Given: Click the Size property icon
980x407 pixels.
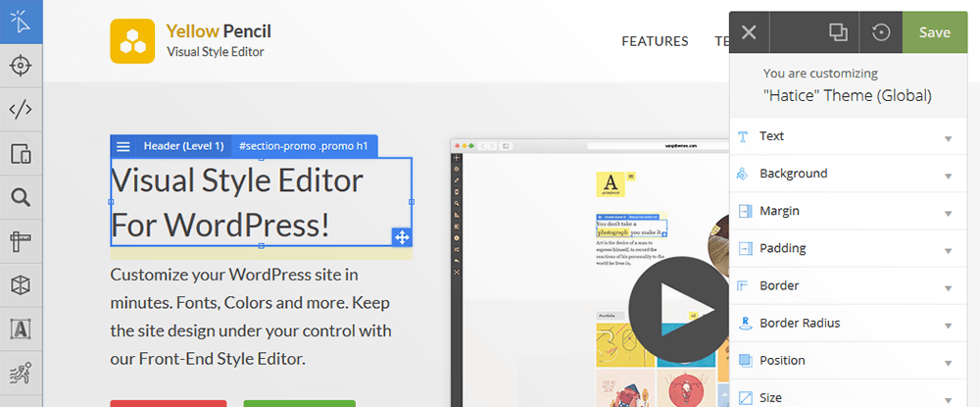Looking at the screenshot, I should 744,397.
